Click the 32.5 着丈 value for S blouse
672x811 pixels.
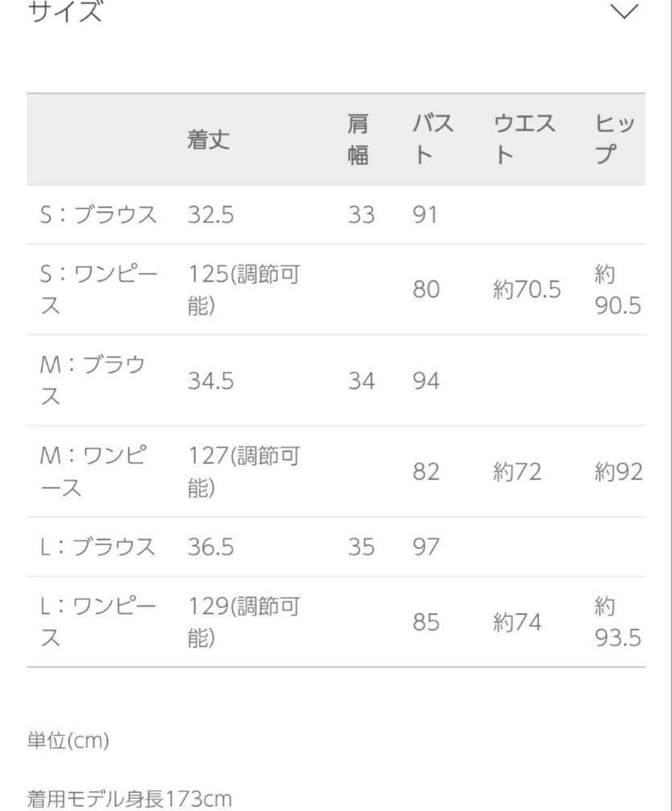pos(209,216)
